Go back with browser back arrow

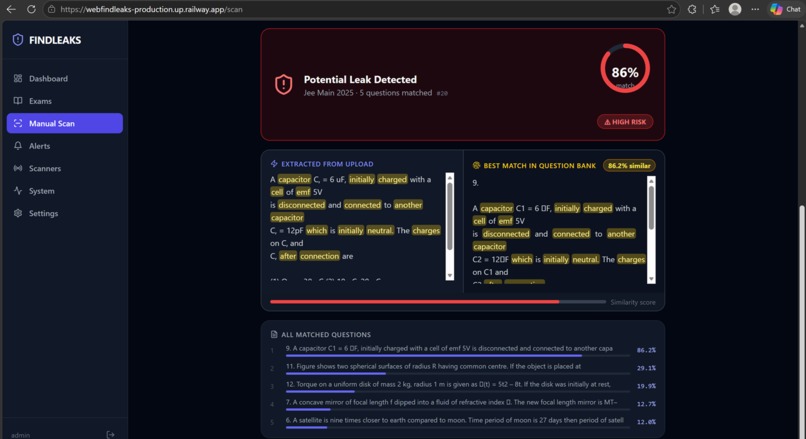11,9
